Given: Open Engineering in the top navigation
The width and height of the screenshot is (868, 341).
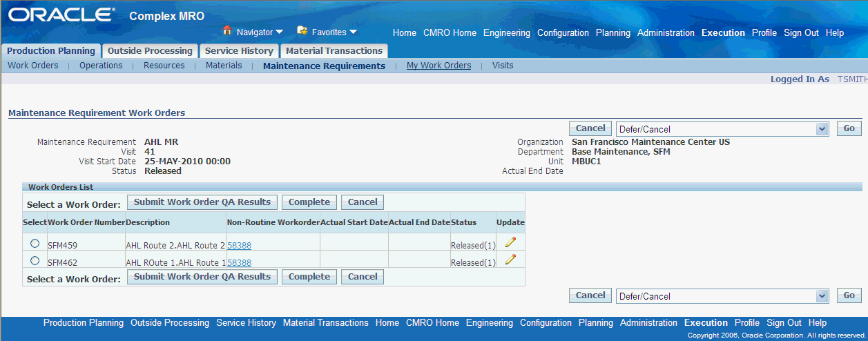Looking at the screenshot, I should point(507,32).
